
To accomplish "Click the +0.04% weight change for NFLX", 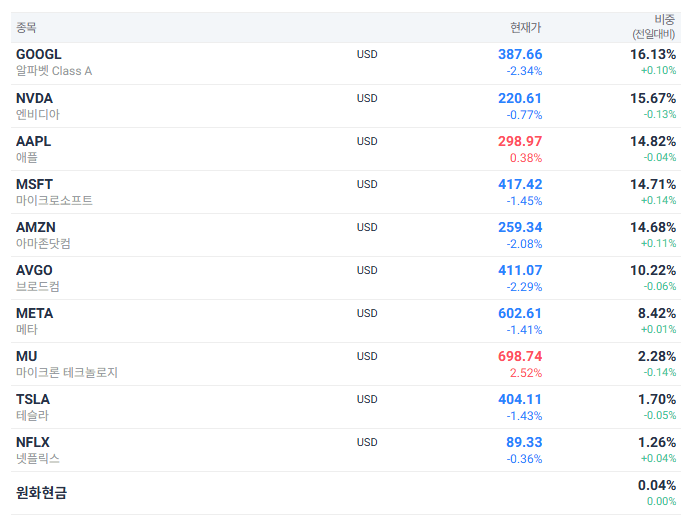I will pyautogui.click(x=659, y=458).
